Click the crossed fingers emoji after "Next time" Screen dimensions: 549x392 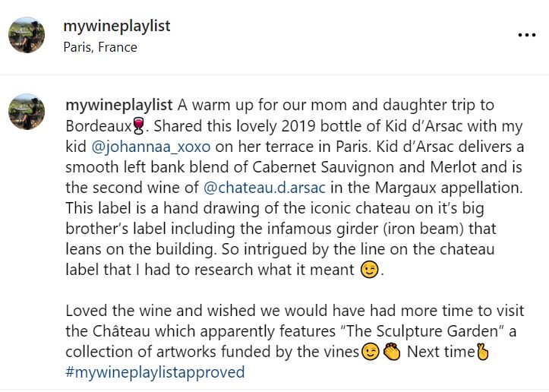click(481, 352)
